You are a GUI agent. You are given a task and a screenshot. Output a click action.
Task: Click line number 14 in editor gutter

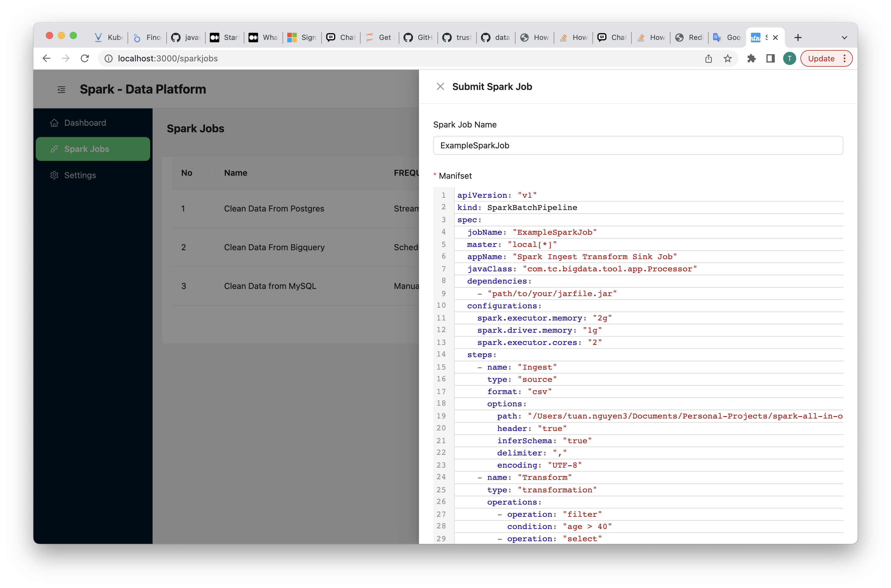(x=441, y=354)
